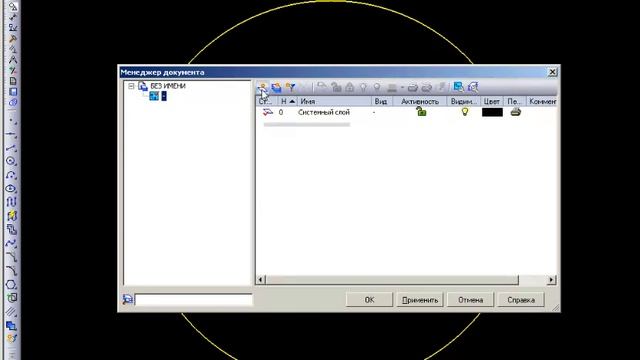The height and width of the screenshot is (360, 640).
Task: Click the greyed color toolbar icon
Action: [392, 87]
